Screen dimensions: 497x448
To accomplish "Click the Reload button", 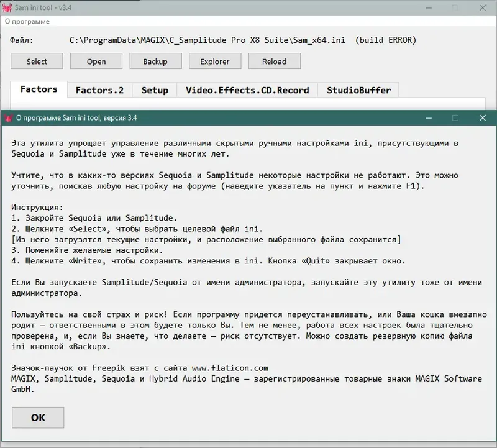I will [274, 61].
